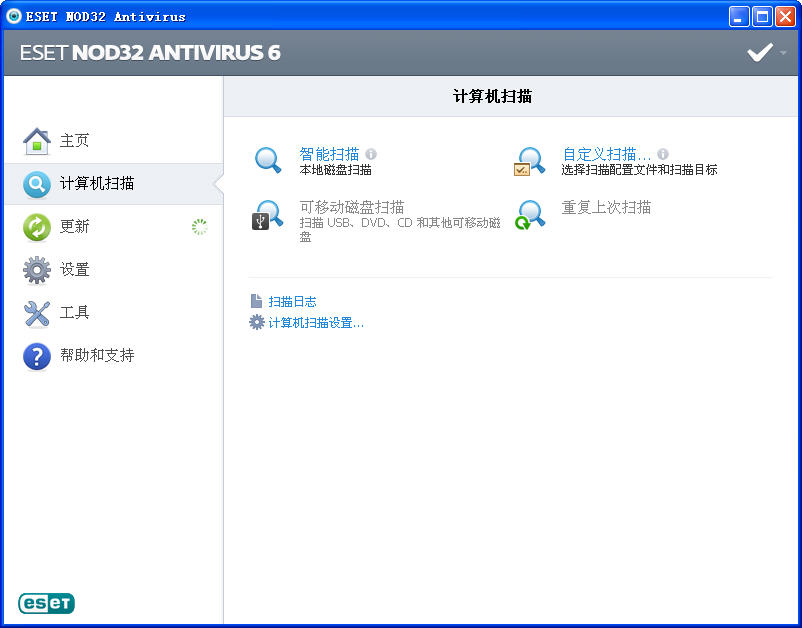The height and width of the screenshot is (628, 802).
Task: Click the Tools wrench icon
Action: coord(36,313)
